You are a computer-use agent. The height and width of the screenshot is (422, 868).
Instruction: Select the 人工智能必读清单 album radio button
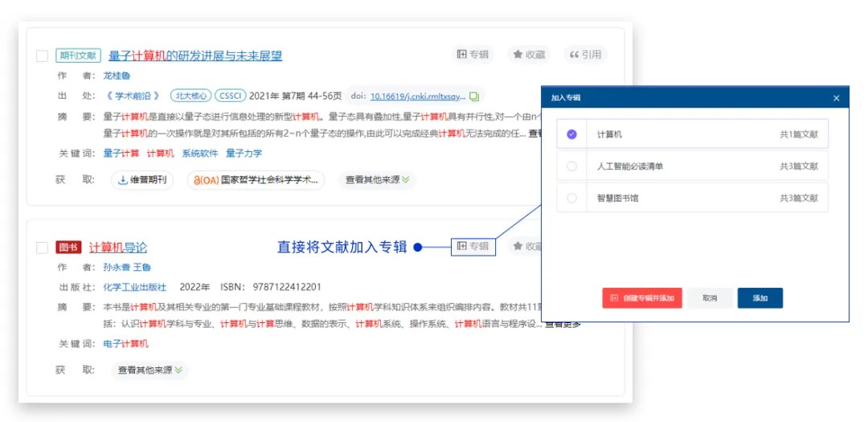coord(571,166)
